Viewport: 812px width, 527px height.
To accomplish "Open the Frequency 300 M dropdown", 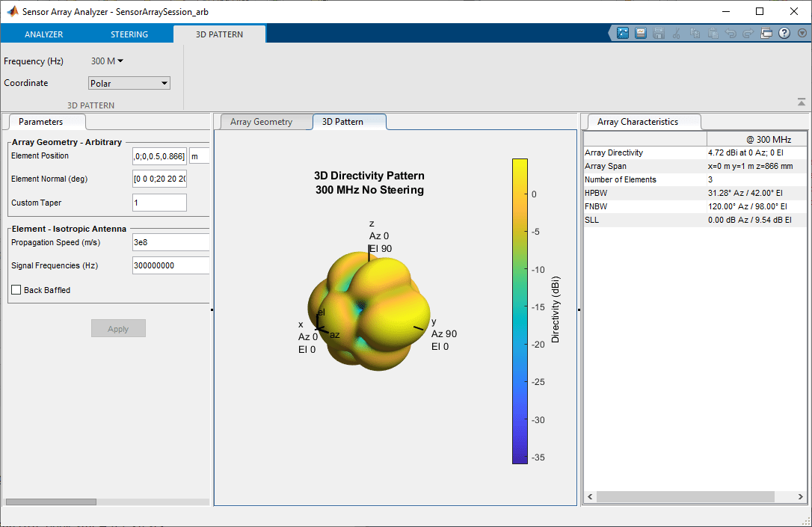I will pos(107,61).
